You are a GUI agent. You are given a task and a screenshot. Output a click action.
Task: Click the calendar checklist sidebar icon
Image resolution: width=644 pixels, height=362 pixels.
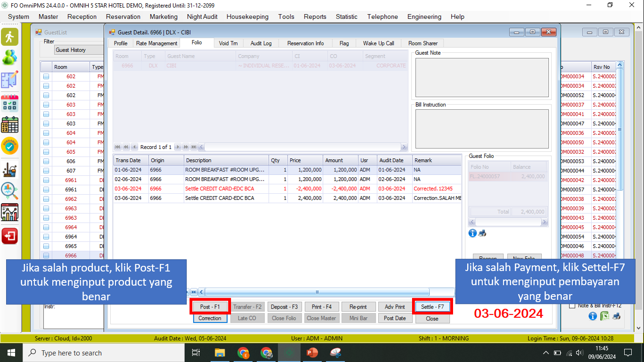pyautogui.click(x=9, y=102)
